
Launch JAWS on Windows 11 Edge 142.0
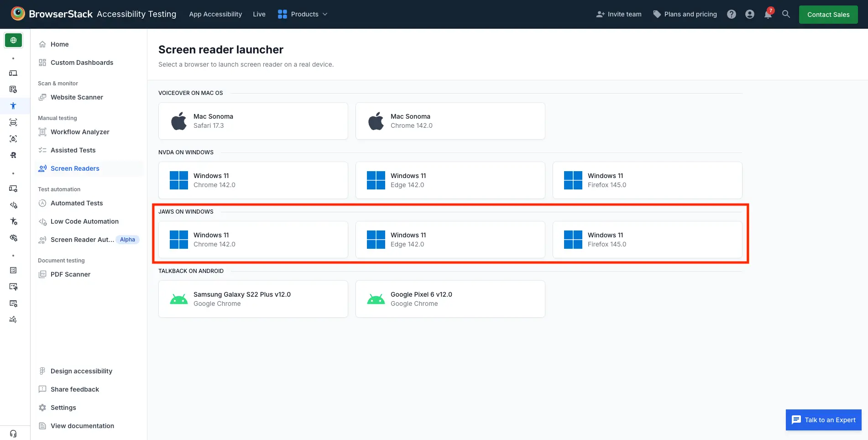tap(450, 240)
